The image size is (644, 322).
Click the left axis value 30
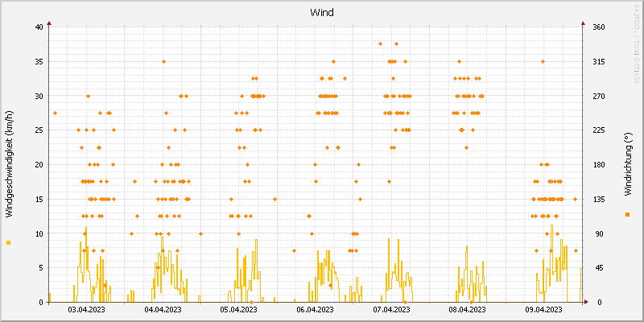[39, 96]
